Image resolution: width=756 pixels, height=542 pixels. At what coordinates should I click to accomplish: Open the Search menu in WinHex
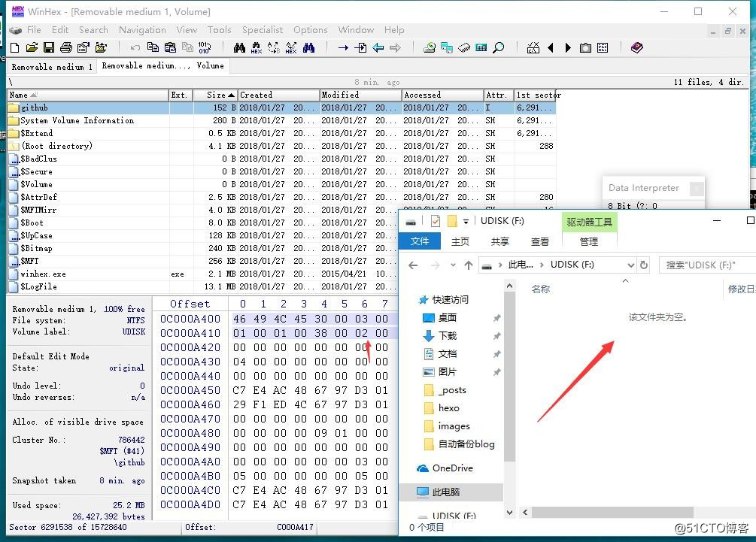click(93, 30)
